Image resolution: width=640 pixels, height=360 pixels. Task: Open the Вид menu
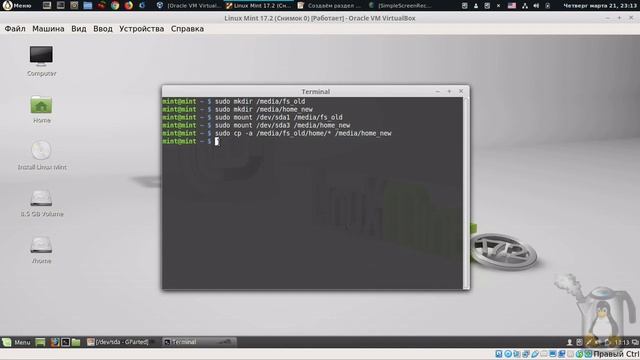coord(78,29)
